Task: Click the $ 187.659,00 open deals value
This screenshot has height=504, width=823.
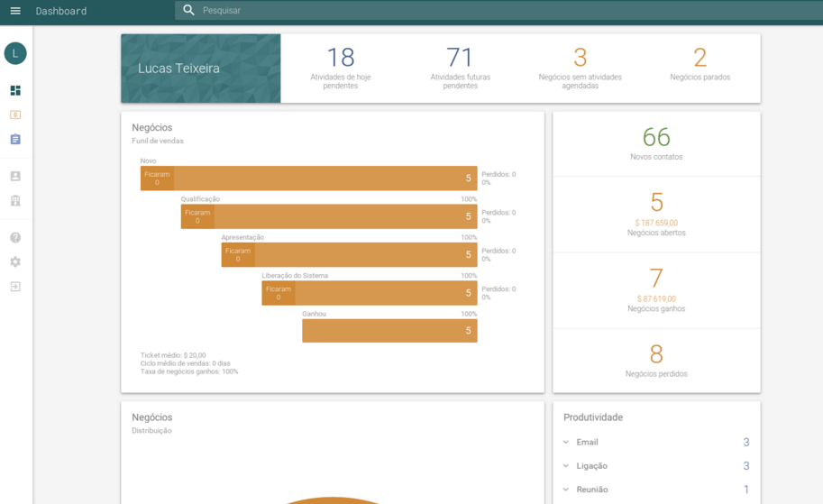Action: 656,223
